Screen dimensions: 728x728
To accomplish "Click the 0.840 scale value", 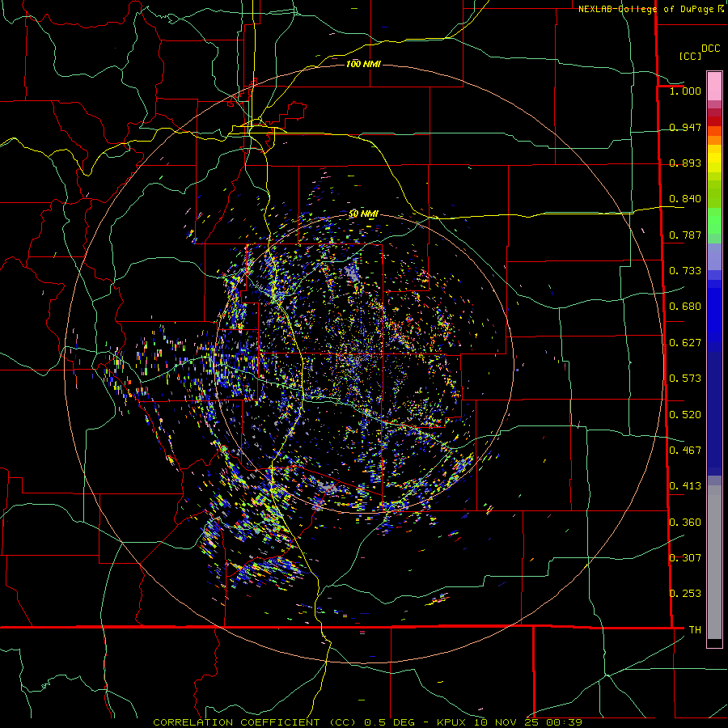I will (685, 199).
